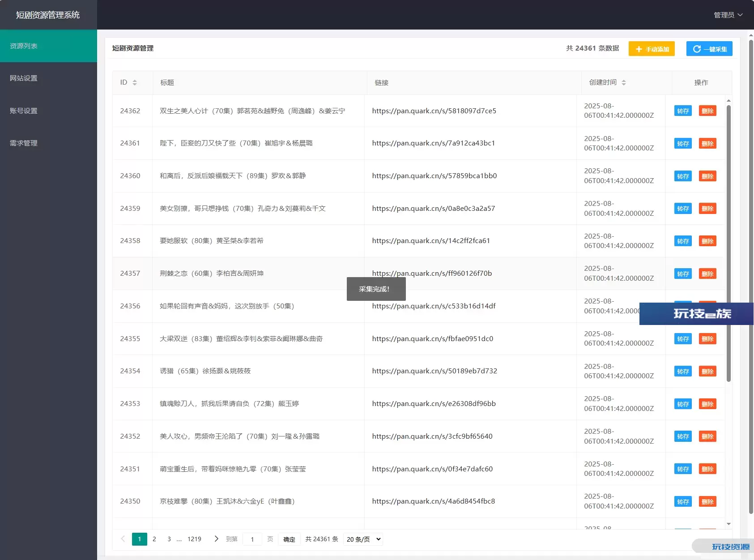Click 转存 for row 24352
The image size is (754, 560).
[x=683, y=436]
